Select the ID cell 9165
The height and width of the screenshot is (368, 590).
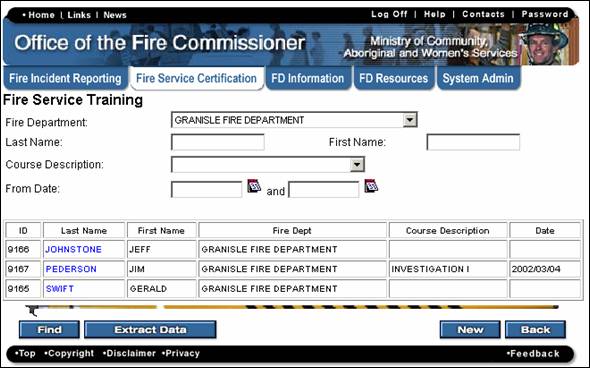tap(23, 289)
